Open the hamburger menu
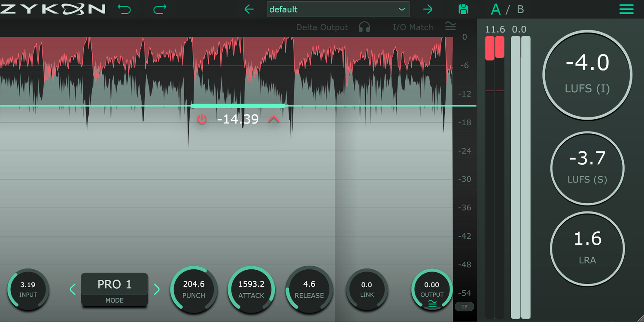 [x=626, y=9]
